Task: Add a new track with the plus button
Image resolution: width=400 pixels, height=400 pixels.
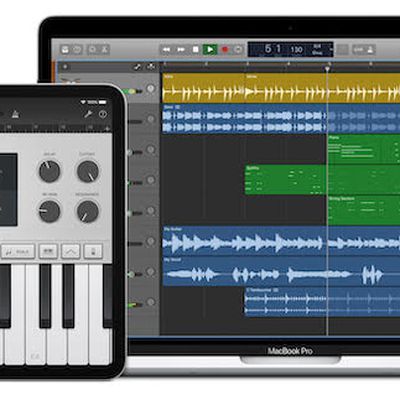Action: click(65, 67)
